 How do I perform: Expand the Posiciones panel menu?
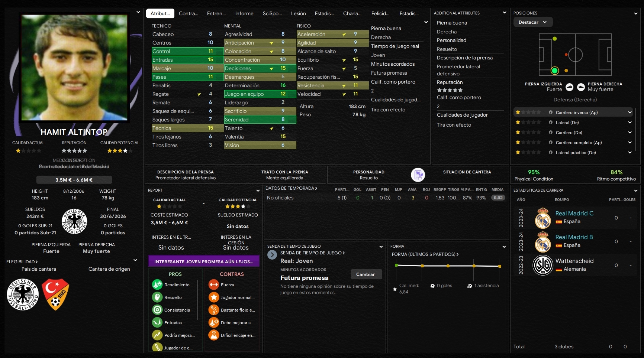pos(635,13)
